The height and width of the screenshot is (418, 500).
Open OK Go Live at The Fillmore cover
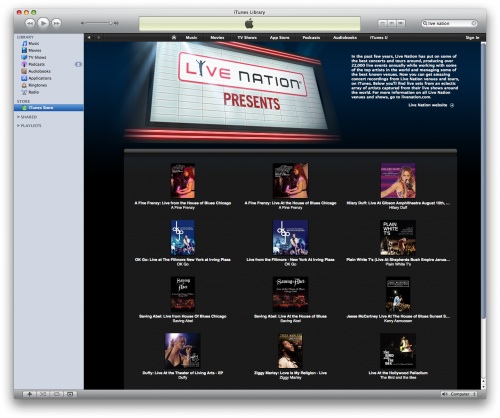tap(183, 237)
